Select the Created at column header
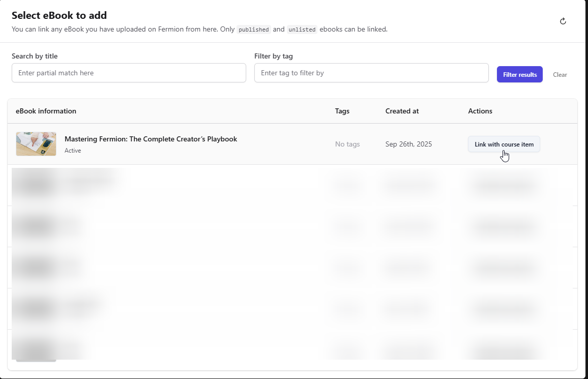The width and height of the screenshot is (588, 379). (402, 111)
